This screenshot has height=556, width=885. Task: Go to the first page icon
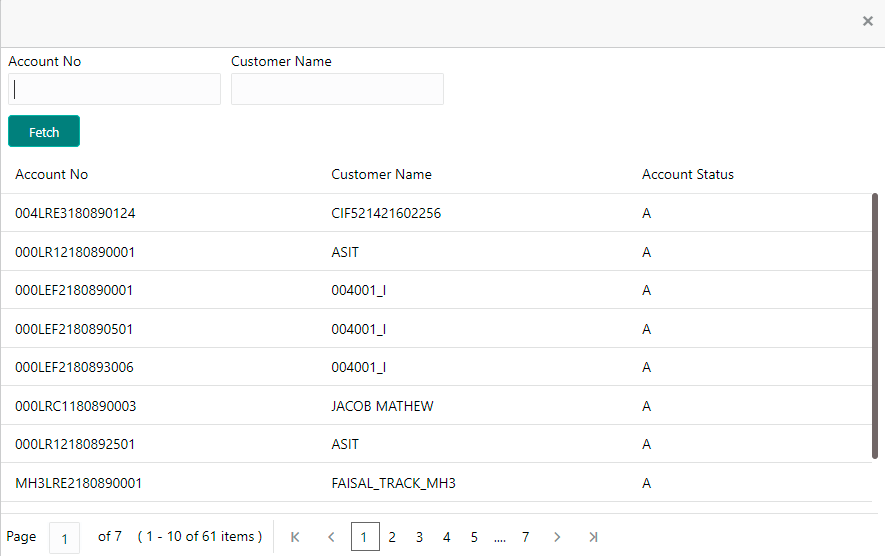tap(295, 537)
